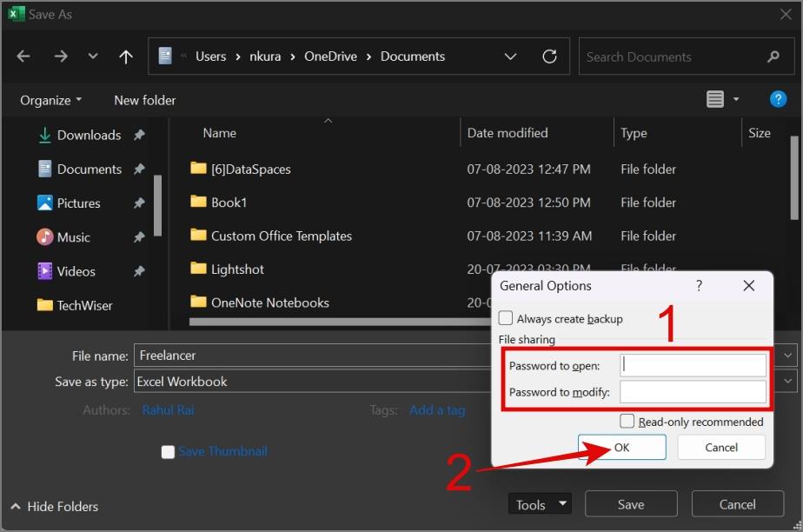
Task: Click Cancel in General Options dialog
Action: point(721,448)
